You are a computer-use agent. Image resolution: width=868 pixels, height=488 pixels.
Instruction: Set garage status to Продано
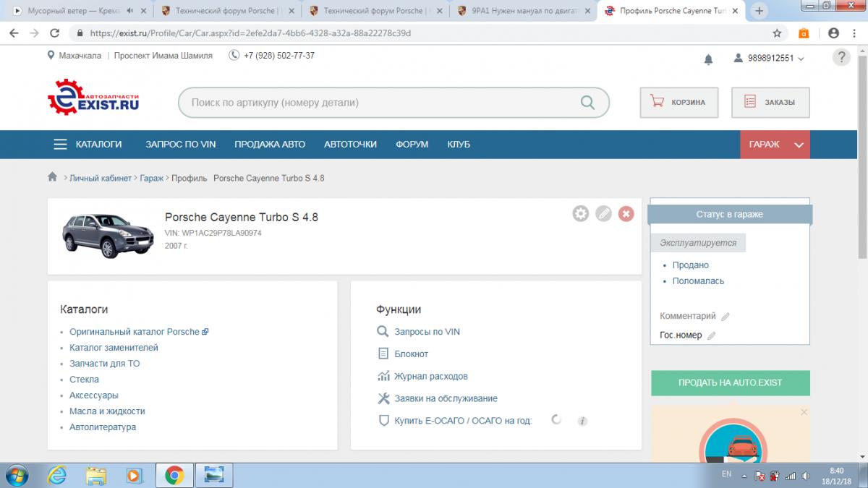point(690,265)
